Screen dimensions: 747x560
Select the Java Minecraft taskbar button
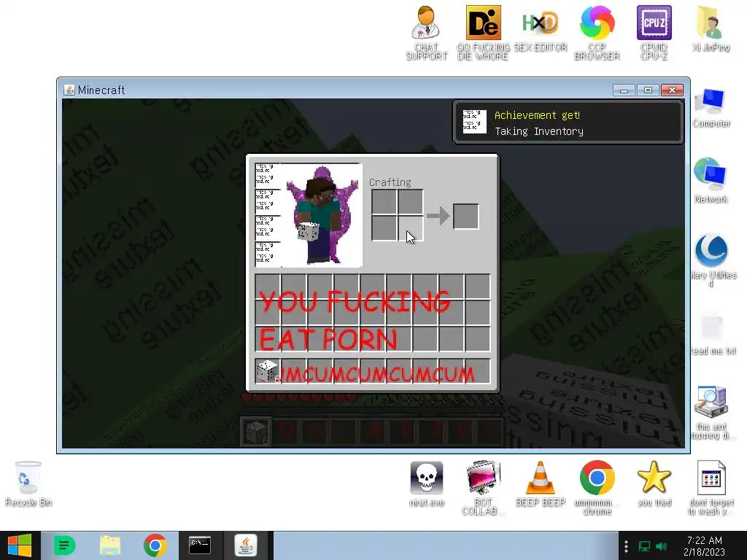click(246, 545)
